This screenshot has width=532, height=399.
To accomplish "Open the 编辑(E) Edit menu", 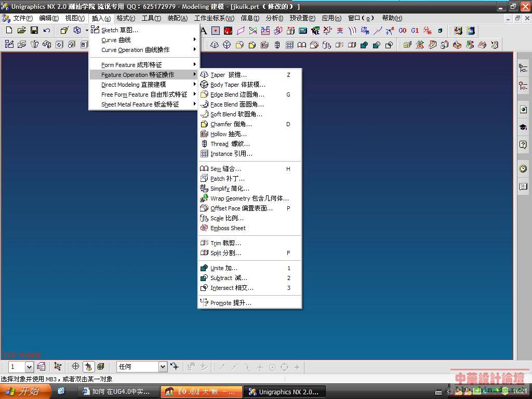I will tap(49, 18).
